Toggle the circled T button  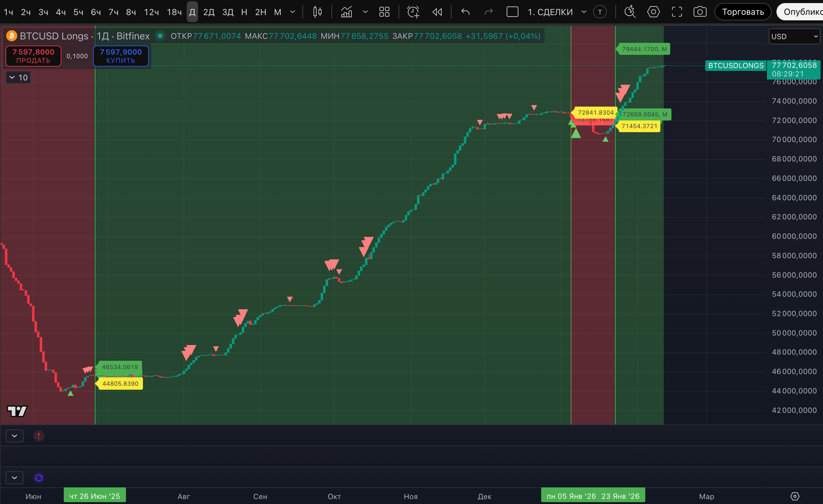(600, 12)
